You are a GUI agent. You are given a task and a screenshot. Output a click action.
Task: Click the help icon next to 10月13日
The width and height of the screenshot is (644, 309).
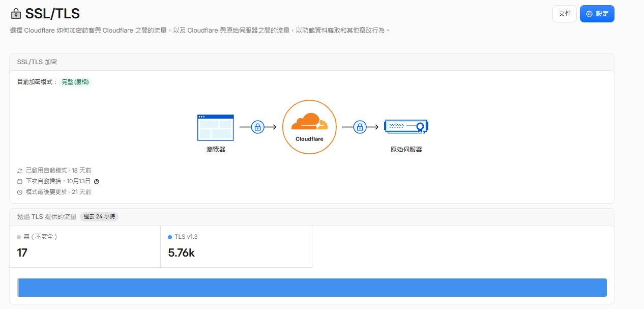pyautogui.click(x=97, y=181)
